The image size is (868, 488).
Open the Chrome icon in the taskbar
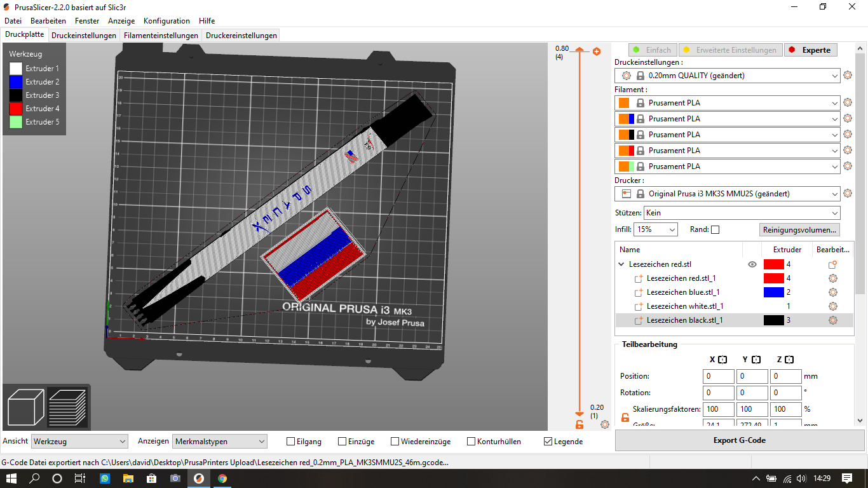222,478
